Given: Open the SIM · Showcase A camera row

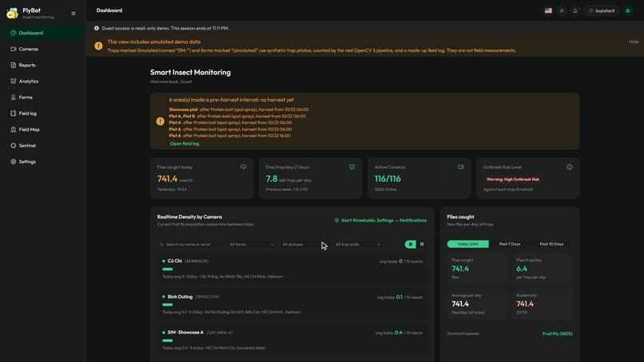Looking at the screenshot, I should coord(292,340).
